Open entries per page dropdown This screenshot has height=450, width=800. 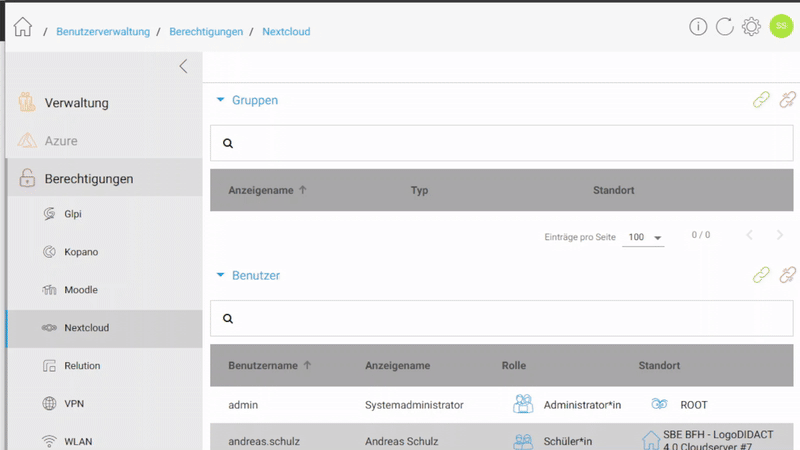pyautogui.click(x=645, y=237)
